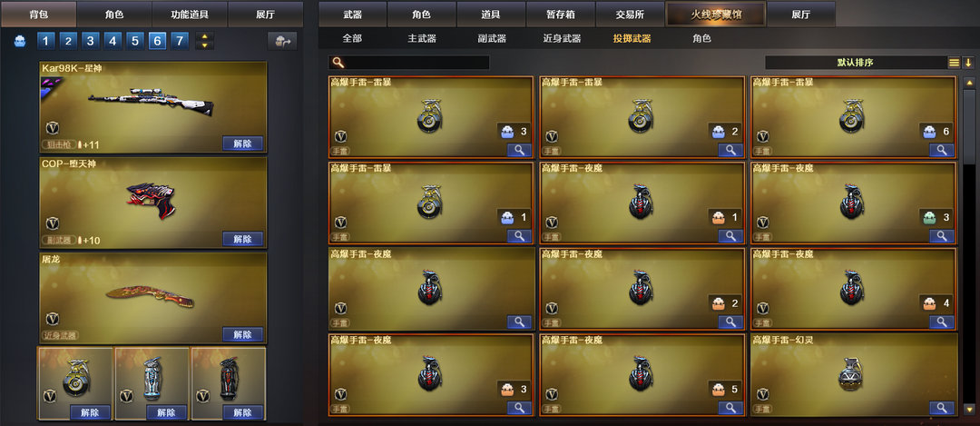
Task: Inspect the 高爆手雷-幻灵 grenade via its magnifier
Action: (941, 408)
